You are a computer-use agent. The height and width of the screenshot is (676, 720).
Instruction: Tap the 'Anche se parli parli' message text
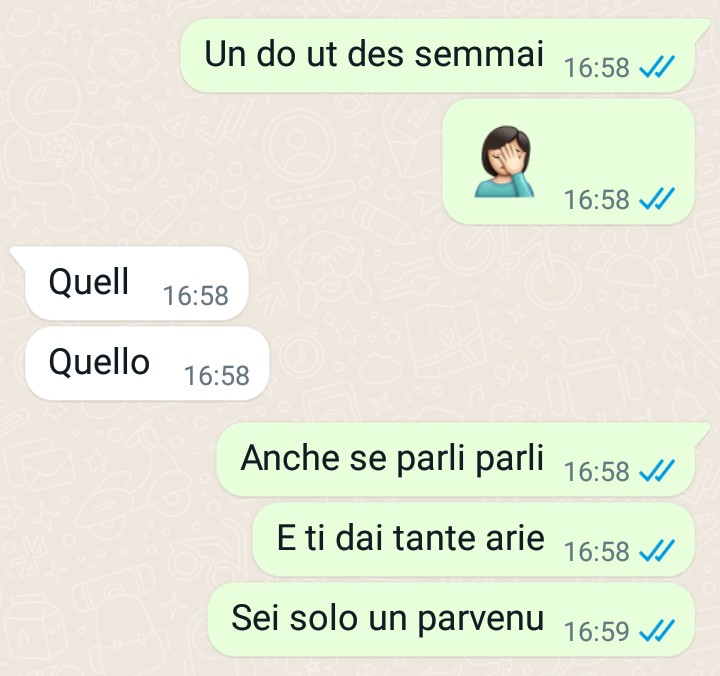pyautogui.click(x=392, y=458)
